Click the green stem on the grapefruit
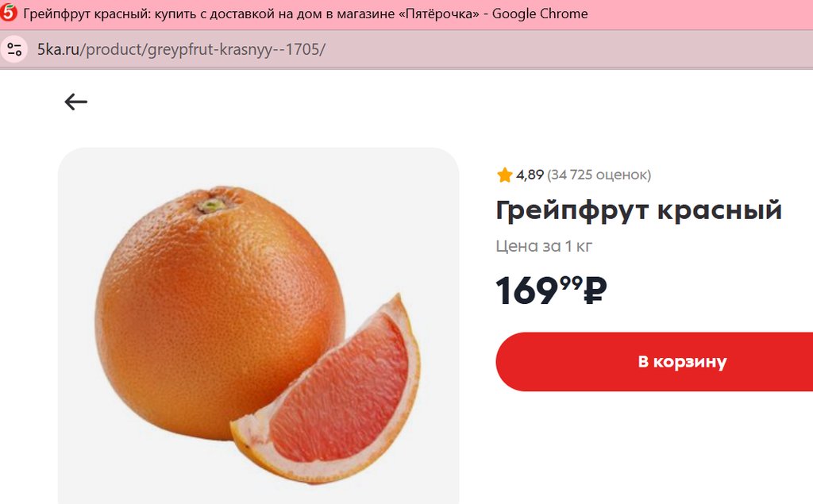 point(211,206)
